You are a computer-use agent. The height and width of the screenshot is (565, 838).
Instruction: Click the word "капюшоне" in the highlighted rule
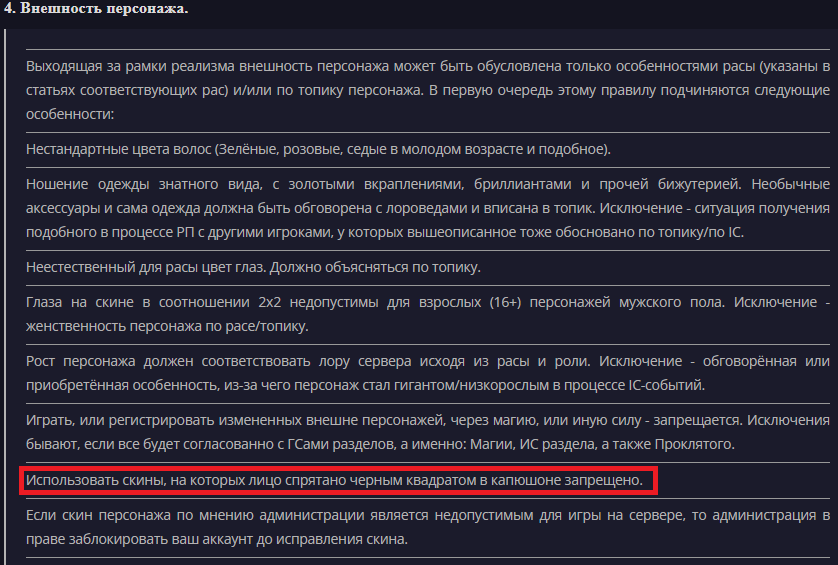coord(532,481)
